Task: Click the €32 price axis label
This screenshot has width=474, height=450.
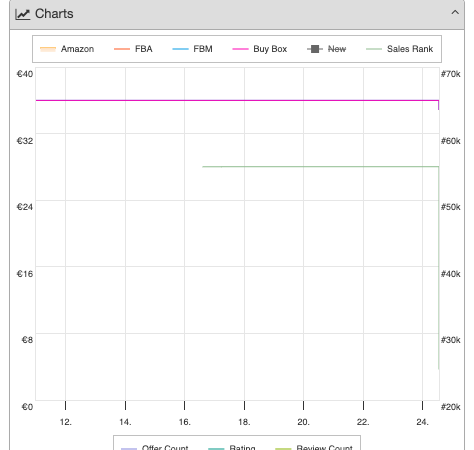Action: point(25,141)
